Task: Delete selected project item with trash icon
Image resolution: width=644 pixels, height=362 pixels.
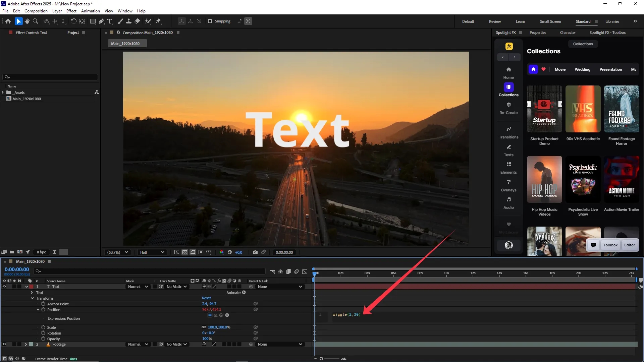Action: (54, 252)
